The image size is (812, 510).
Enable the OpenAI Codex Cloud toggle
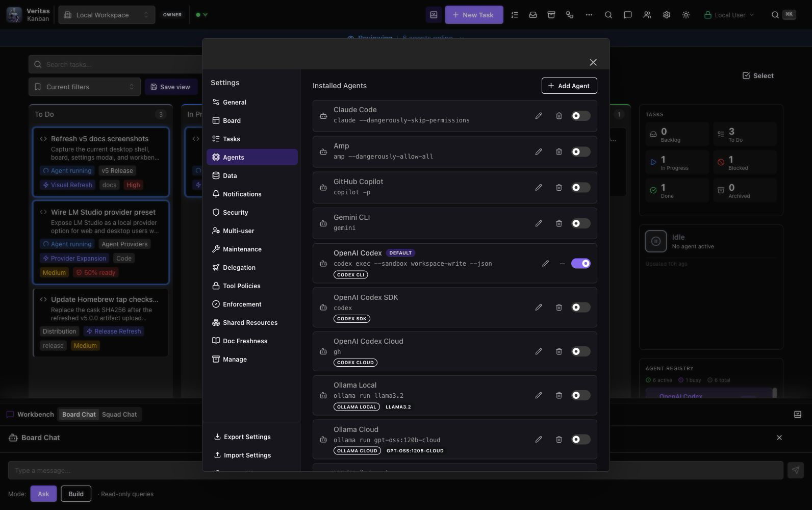(580, 351)
